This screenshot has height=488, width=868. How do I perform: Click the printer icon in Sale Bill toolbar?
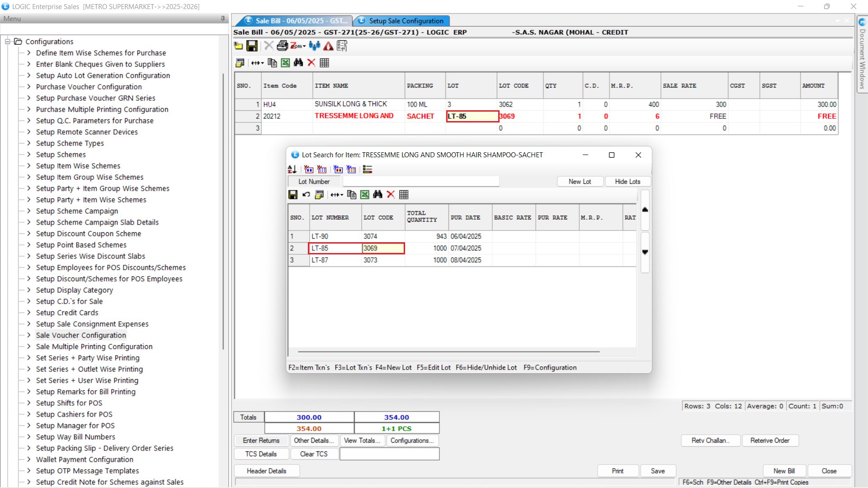282,46
